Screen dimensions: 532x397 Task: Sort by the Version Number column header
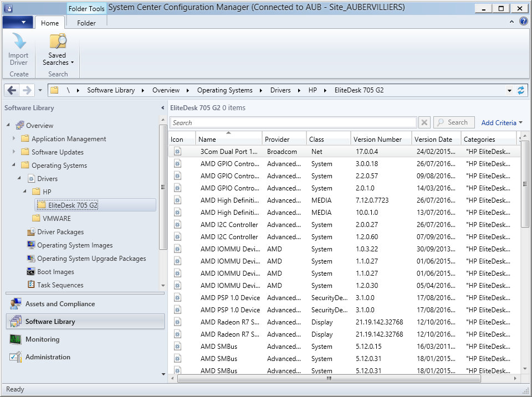click(x=381, y=140)
